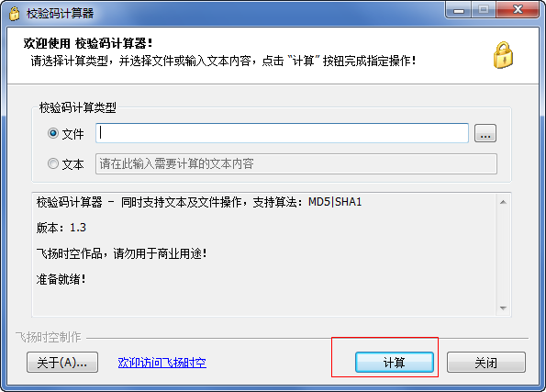Click the large golden padlock icon in header
546x392 pixels.
pos(503,55)
